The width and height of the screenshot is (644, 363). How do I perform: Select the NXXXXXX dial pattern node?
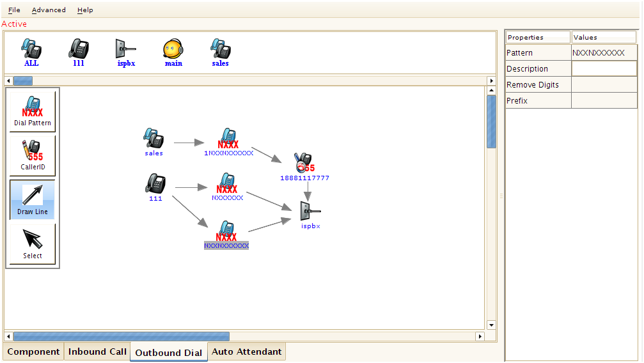pos(227,185)
